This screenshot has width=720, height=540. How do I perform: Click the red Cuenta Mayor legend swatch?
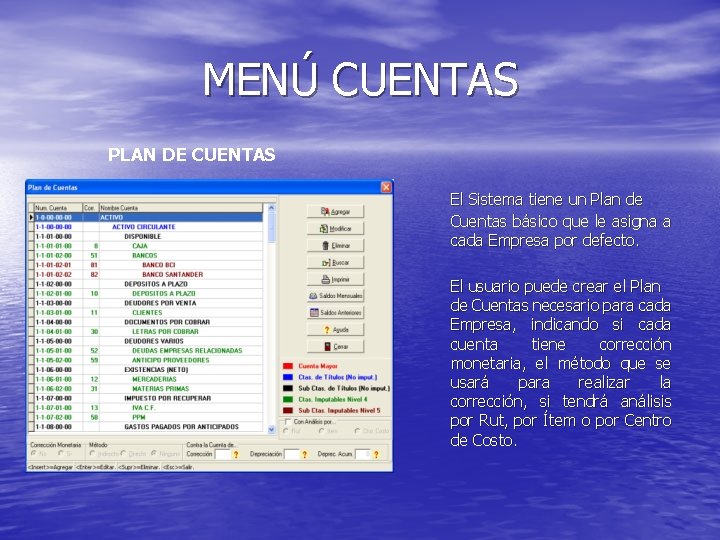[288, 366]
